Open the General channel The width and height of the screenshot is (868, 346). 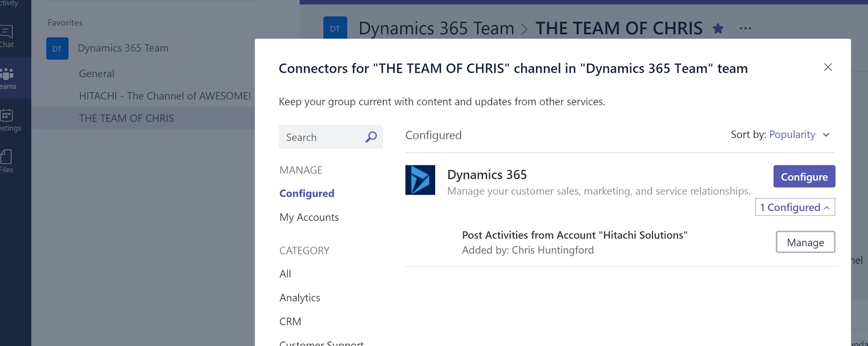97,74
